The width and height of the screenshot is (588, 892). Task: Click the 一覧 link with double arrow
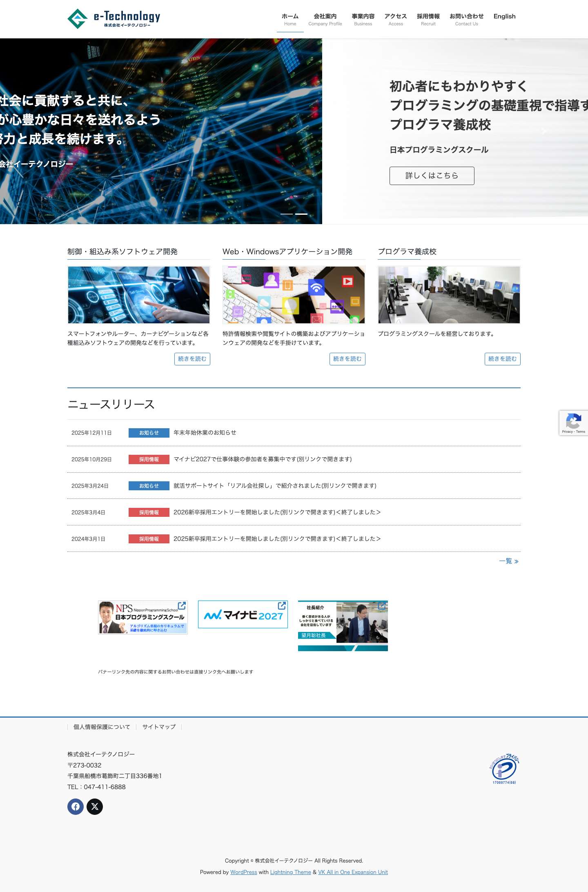[x=509, y=561]
